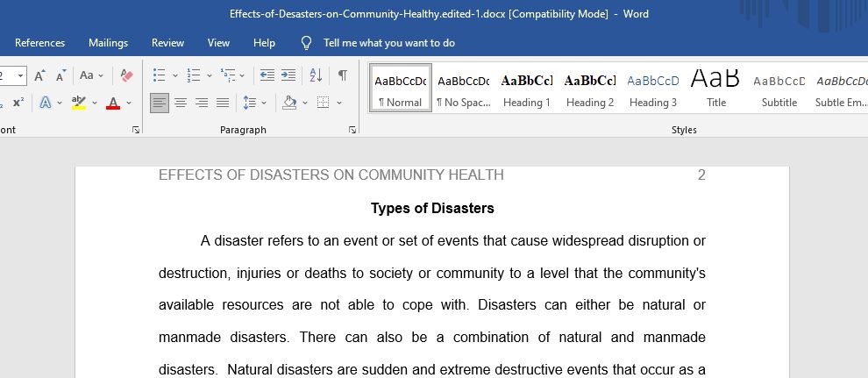This screenshot has height=378, width=868.
Task: Open the References tab
Action: pos(39,43)
